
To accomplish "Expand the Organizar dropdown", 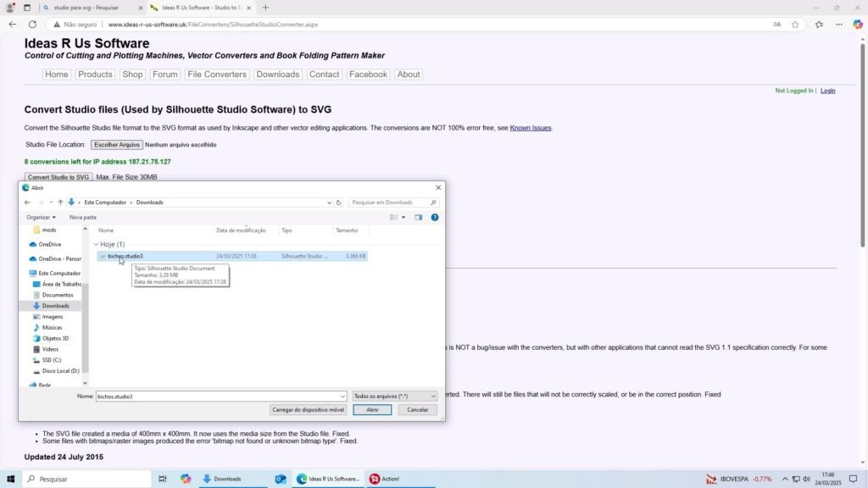I will click(41, 218).
